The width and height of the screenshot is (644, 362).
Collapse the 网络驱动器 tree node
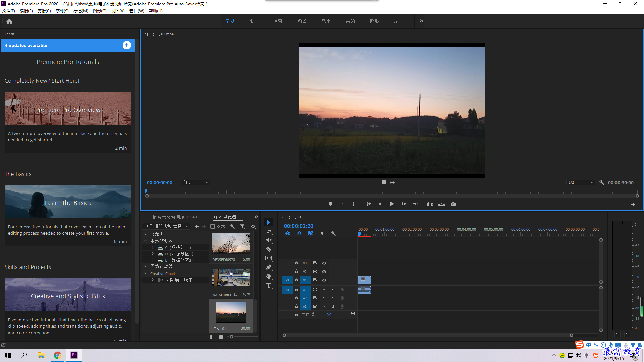pos(146,266)
